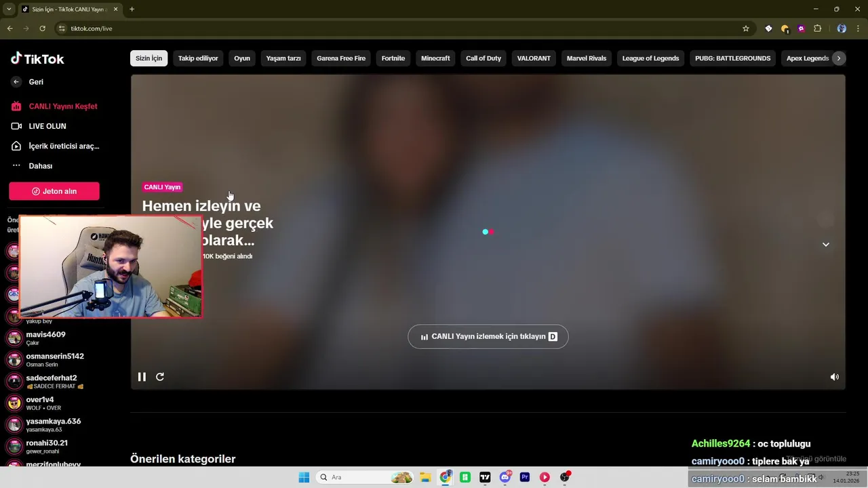Click the browser back arrow
Image resolution: width=868 pixels, height=488 pixels.
(x=9, y=28)
